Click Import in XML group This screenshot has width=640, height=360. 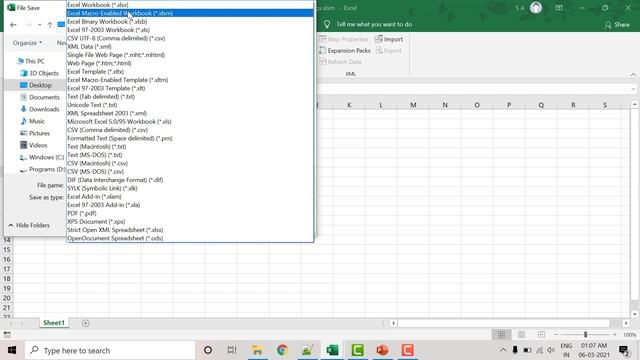tap(389, 39)
